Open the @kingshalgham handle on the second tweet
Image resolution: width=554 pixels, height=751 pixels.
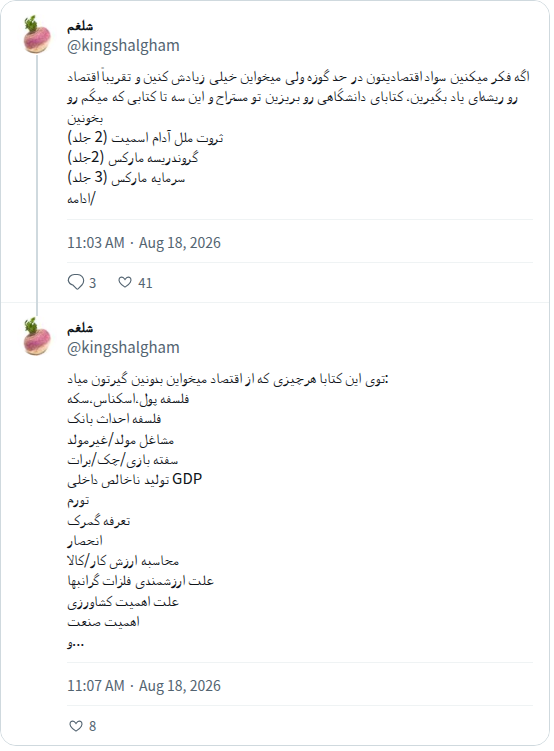coord(123,348)
